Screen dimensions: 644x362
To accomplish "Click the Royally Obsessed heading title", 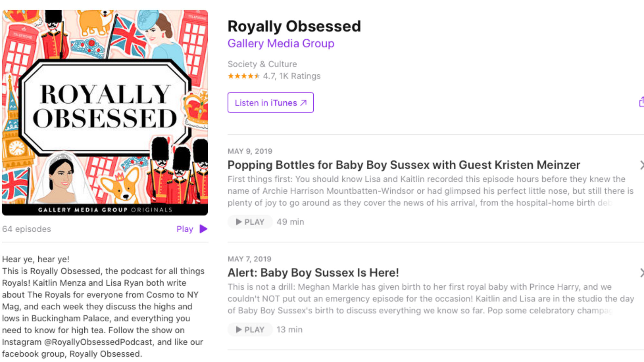I will tap(294, 26).
